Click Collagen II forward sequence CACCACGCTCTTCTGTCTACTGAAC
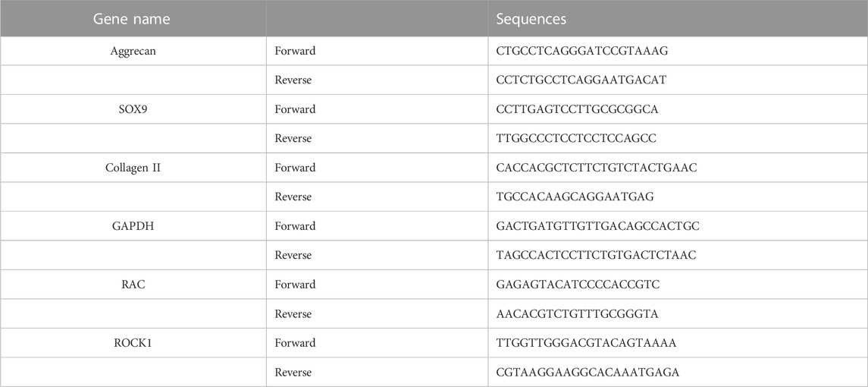This screenshot has width=868, height=387. point(597,168)
